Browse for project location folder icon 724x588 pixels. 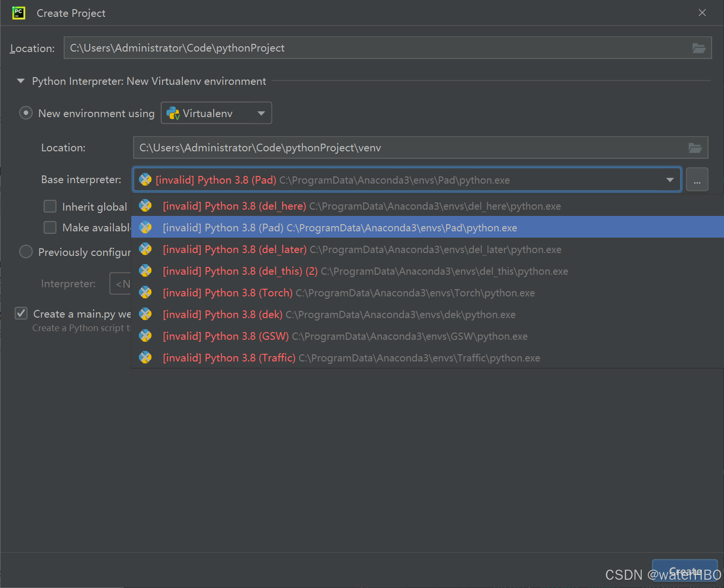[x=699, y=48]
